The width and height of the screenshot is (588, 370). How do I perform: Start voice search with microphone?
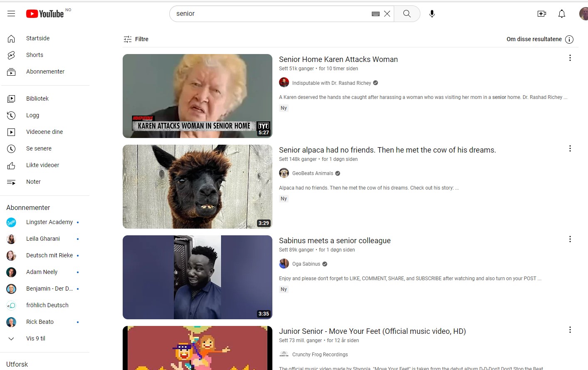click(x=432, y=14)
